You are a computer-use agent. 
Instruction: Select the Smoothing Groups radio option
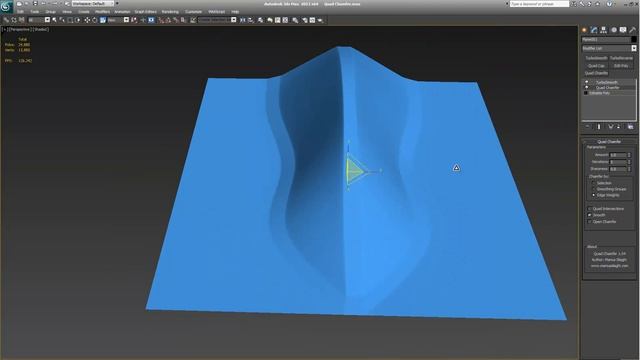[594, 189]
